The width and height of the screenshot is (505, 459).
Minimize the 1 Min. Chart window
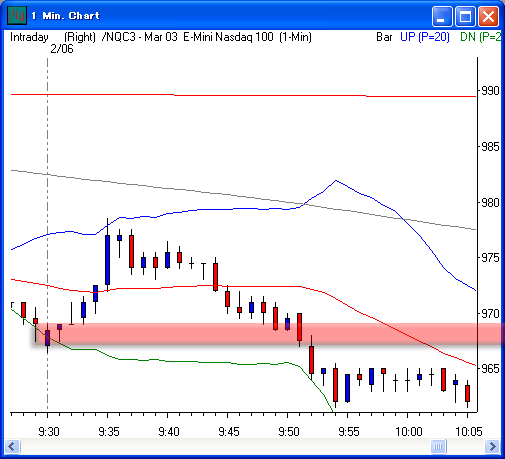point(442,16)
